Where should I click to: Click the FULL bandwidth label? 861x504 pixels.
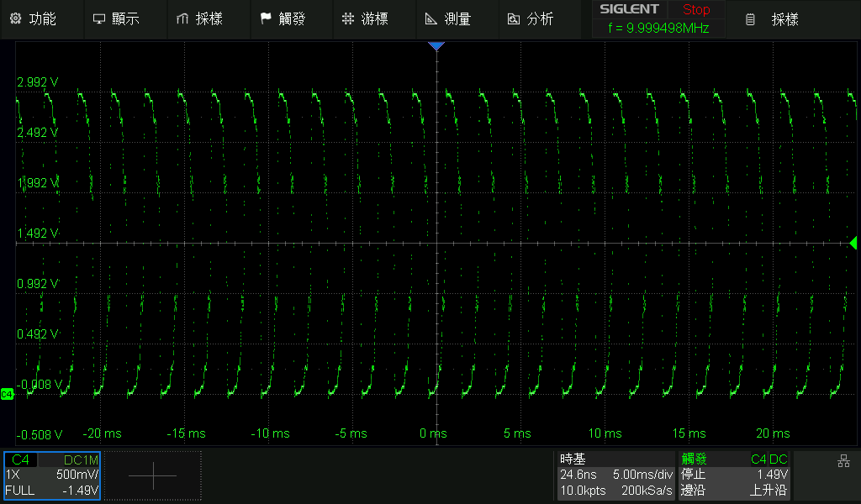(x=20, y=491)
